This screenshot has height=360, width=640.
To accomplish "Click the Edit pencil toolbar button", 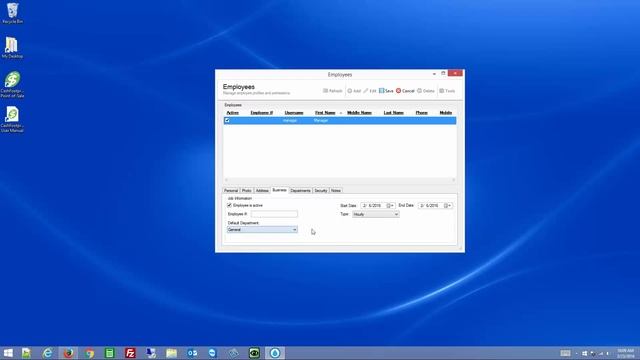I will tap(370, 91).
